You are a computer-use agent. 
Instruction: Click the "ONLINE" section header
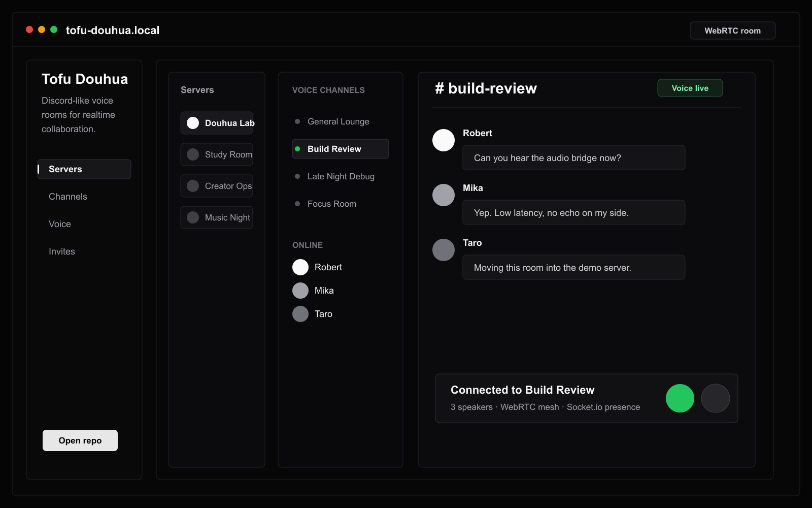[308, 245]
